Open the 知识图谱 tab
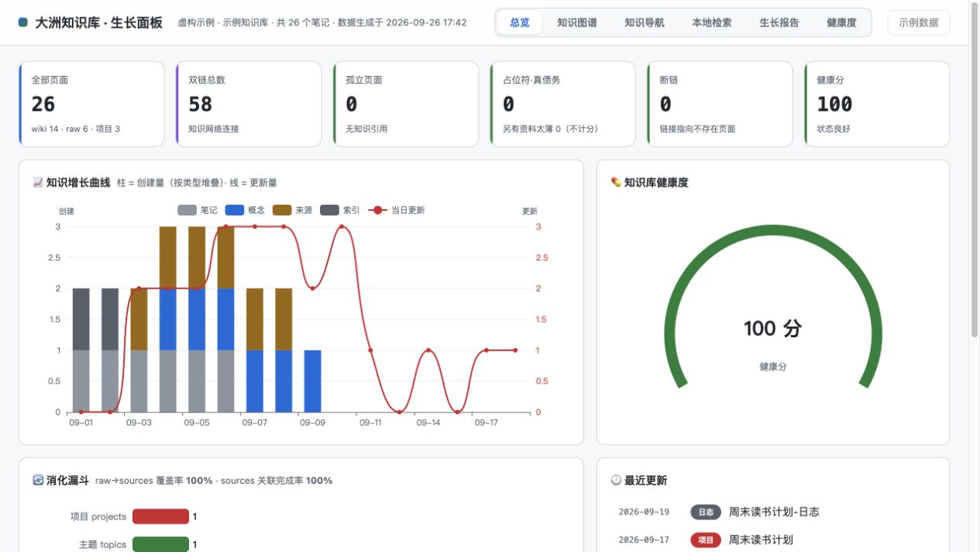 tap(577, 22)
